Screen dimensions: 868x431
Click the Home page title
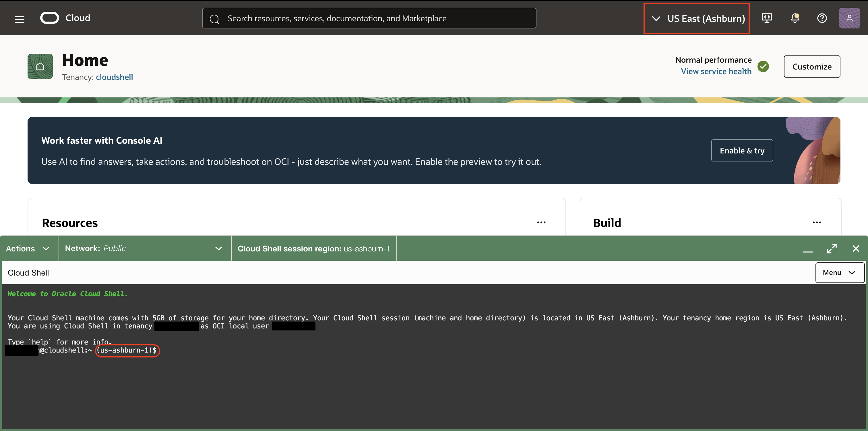pos(85,60)
